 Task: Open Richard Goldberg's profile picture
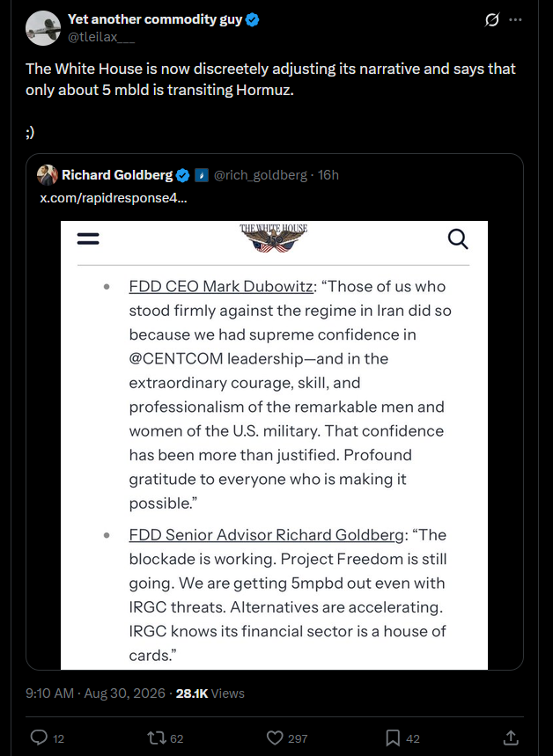(48, 175)
